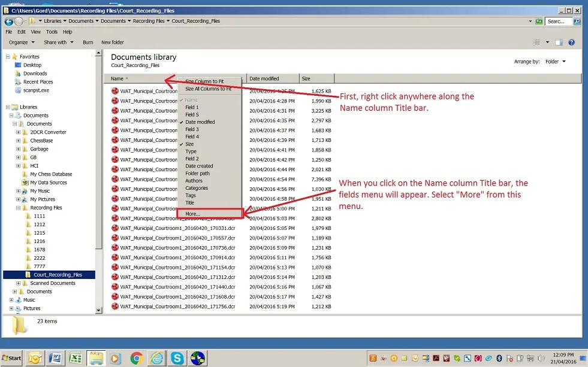Enable the Type column

tap(191, 151)
